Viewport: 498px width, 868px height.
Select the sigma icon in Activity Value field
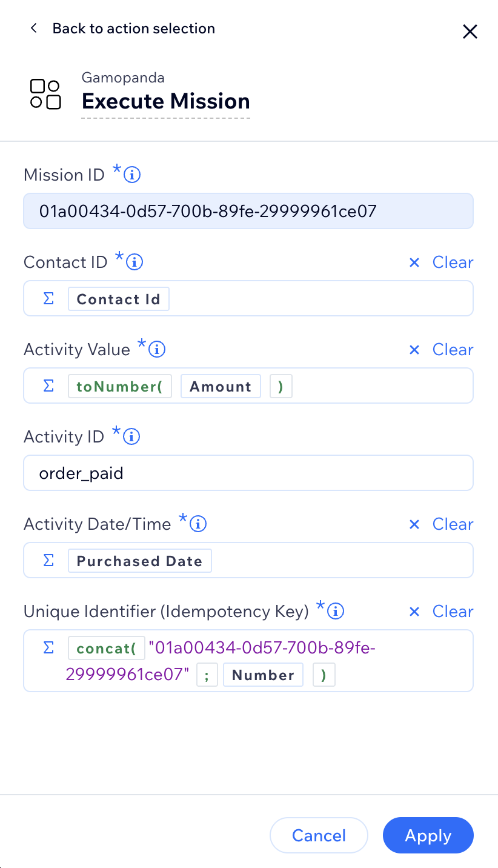[x=49, y=386]
